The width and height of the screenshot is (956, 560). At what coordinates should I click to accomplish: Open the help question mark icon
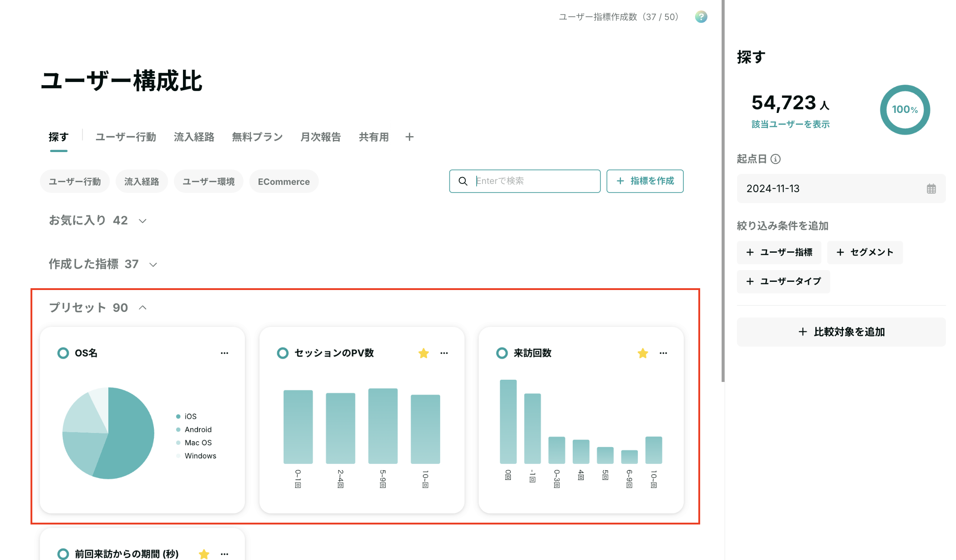(x=701, y=17)
